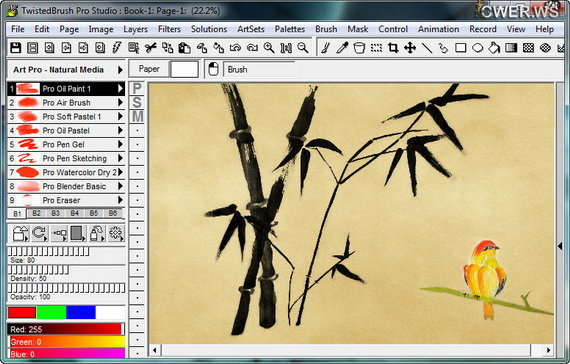The image size is (570, 364).
Task: Expand arrow next to Pro Air Brush
Action: pos(120,103)
